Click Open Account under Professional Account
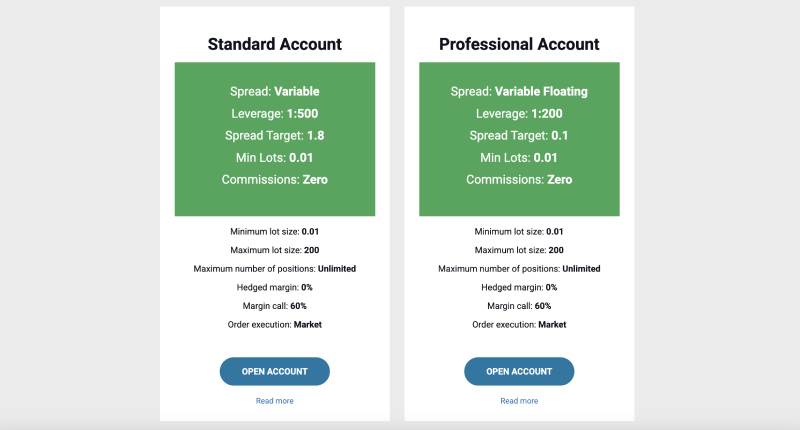This screenshot has height=430, width=800. [519, 371]
